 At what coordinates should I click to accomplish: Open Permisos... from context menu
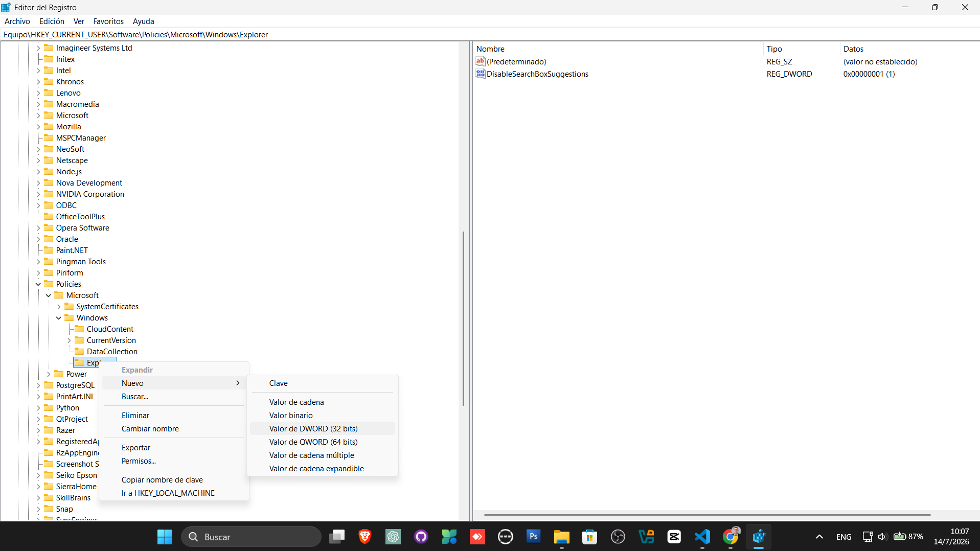click(x=174, y=461)
